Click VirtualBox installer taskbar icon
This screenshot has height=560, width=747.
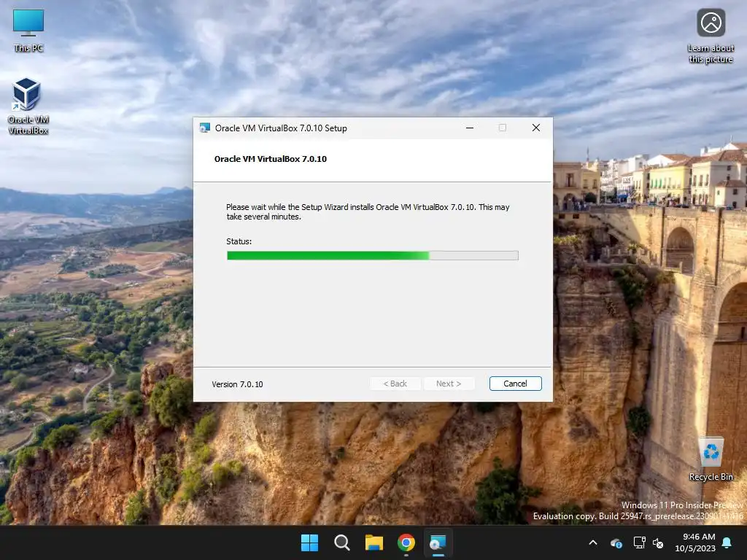(438, 542)
